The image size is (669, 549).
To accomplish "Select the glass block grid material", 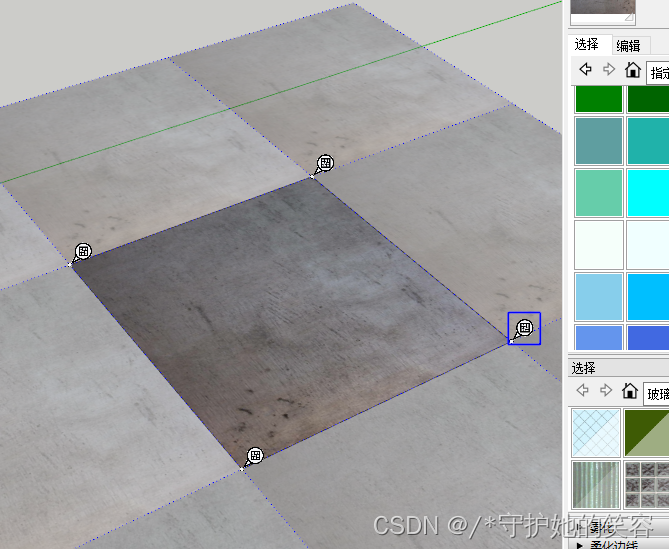I will [x=646, y=485].
